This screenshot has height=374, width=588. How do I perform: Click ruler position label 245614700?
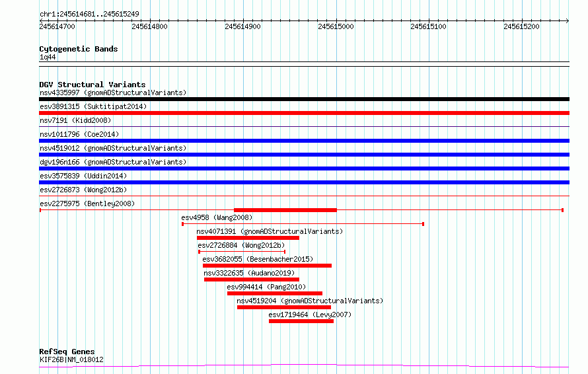pos(57,26)
